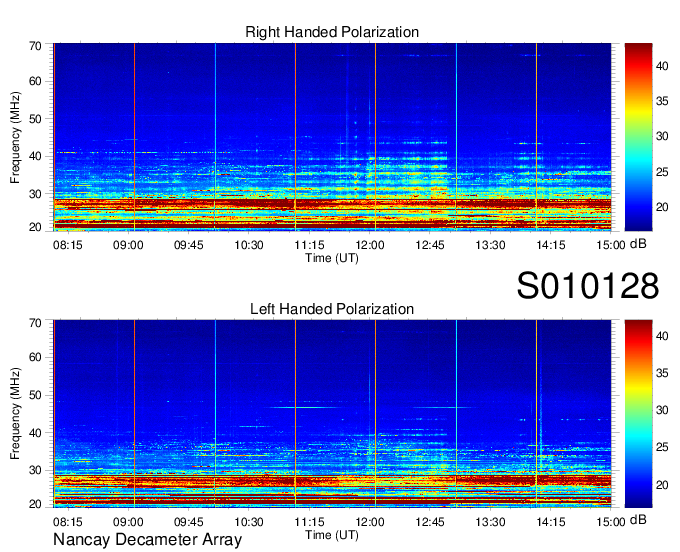
Task: Click the 12:00 tick on the top plot
Action: (x=369, y=245)
